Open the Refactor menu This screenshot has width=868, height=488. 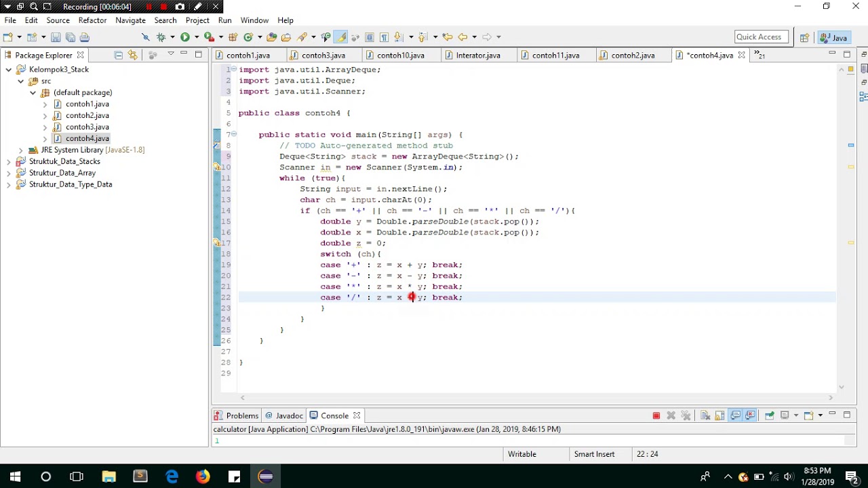click(92, 20)
